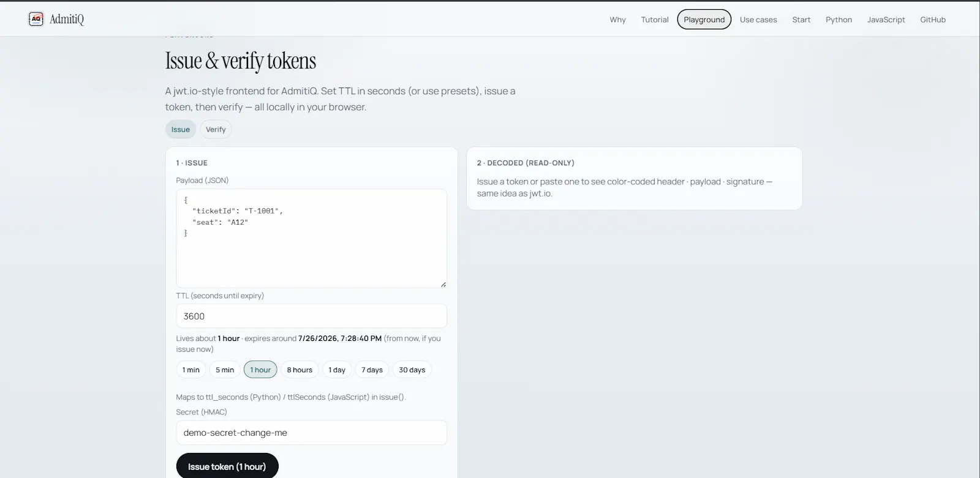Image resolution: width=980 pixels, height=478 pixels.
Task: Click the expiry date "7/26/2026, 7:28:40 PM"
Action: (x=340, y=338)
